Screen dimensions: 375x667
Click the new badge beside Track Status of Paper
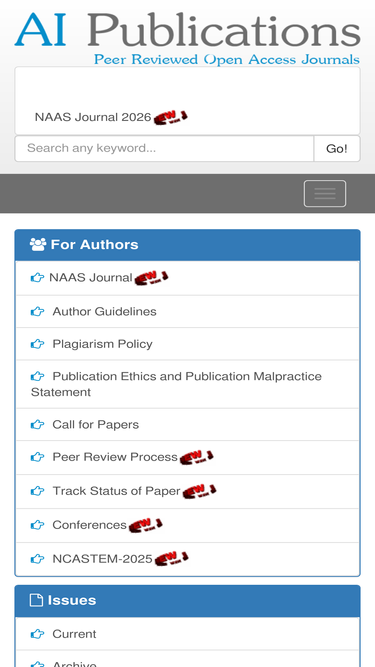click(199, 491)
